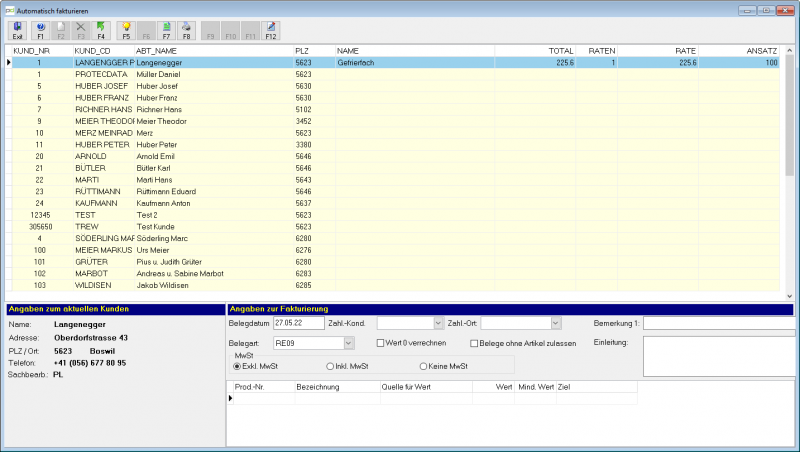Click the Gefrierfach cell in NAME column

(414, 63)
